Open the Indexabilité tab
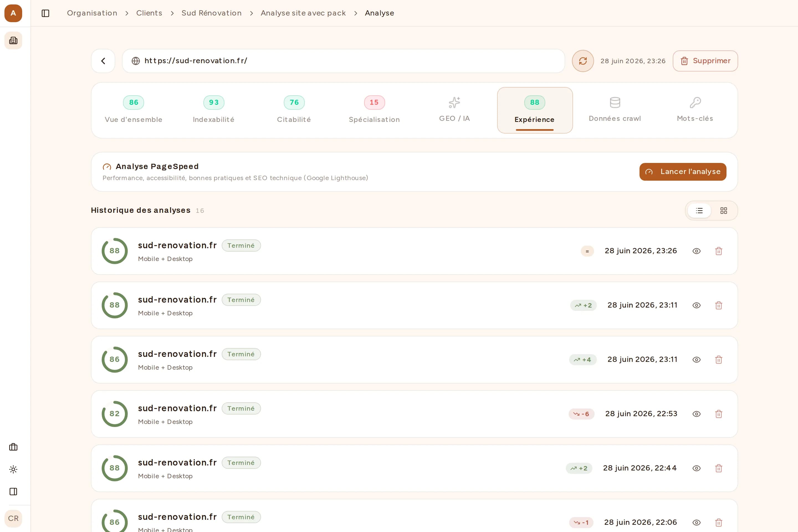The image size is (798, 532). 213,110
